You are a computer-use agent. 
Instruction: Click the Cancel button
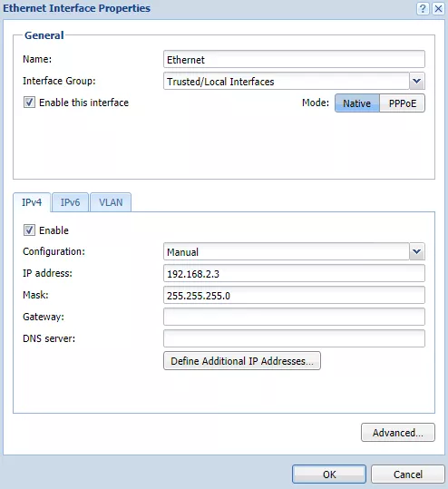[x=408, y=474]
